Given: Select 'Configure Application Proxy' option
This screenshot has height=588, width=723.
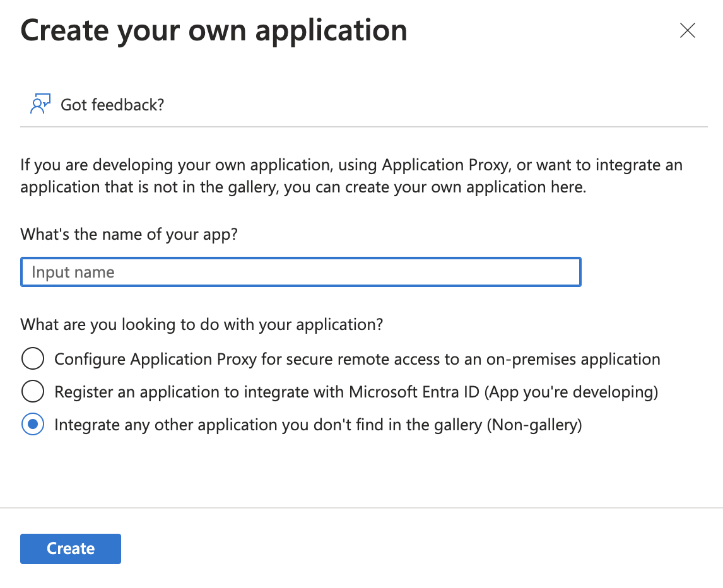Looking at the screenshot, I should pyautogui.click(x=32, y=358).
